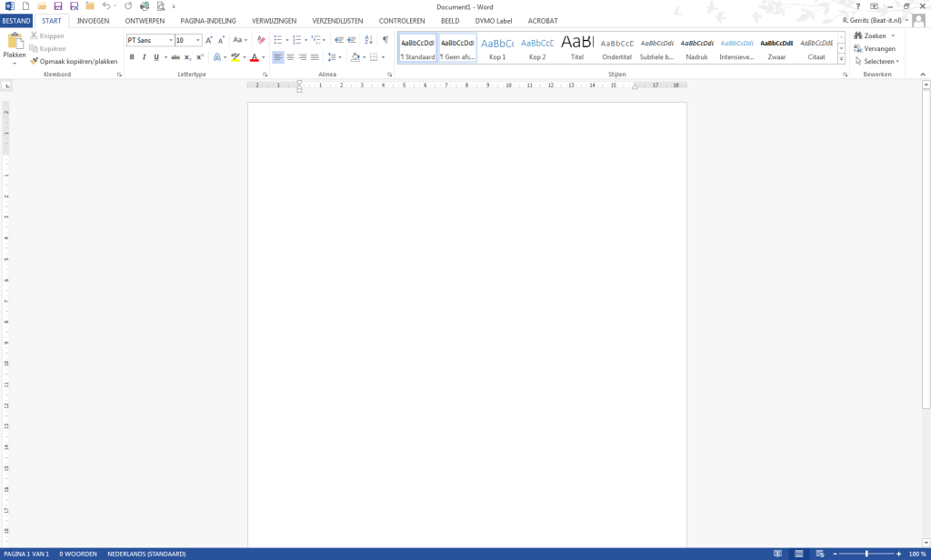
Task: Click the new blank document icon
Action: [x=26, y=6]
